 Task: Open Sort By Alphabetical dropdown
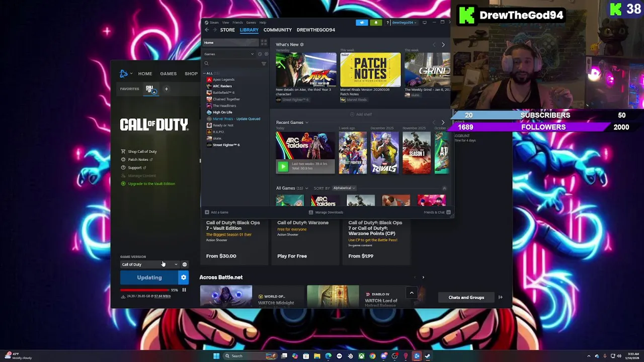344,188
